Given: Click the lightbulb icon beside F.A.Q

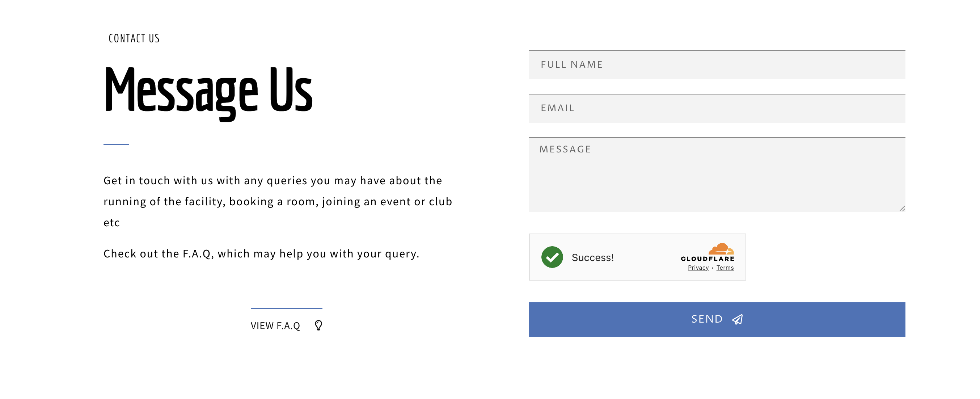Looking at the screenshot, I should coord(318,325).
